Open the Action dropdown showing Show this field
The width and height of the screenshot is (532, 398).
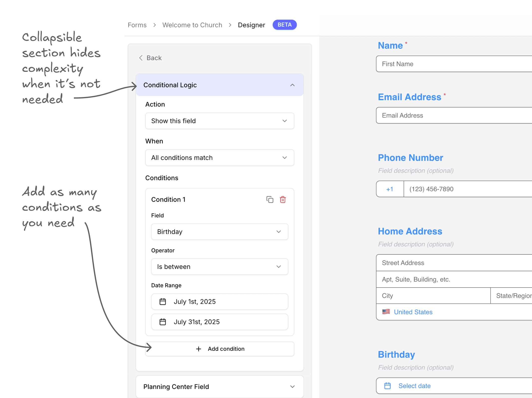click(220, 121)
